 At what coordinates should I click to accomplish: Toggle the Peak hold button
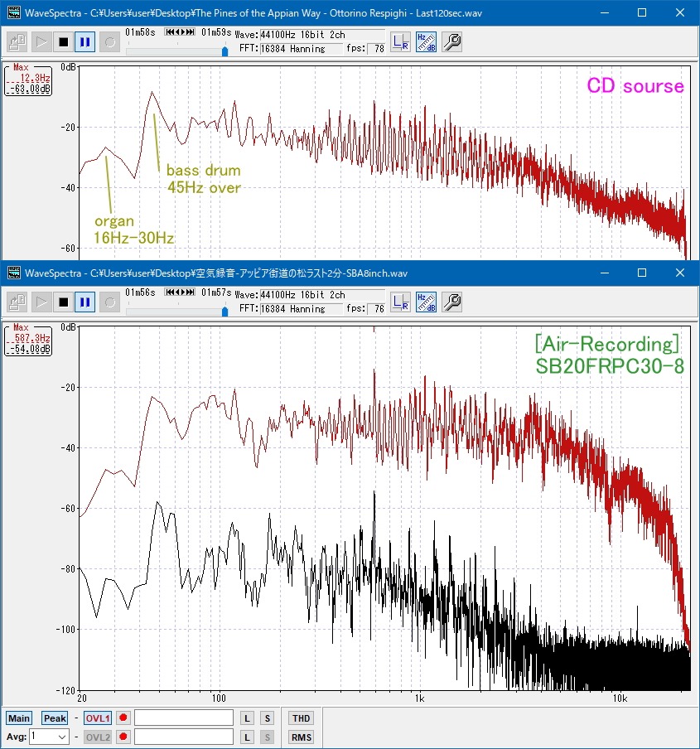click(55, 718)
